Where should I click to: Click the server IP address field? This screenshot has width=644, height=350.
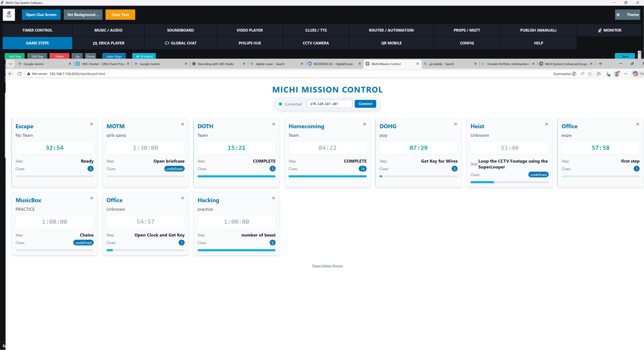point(329,104)
